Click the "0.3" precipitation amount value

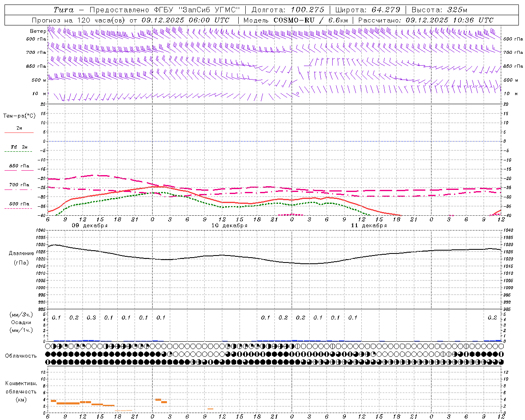[91, 317]
